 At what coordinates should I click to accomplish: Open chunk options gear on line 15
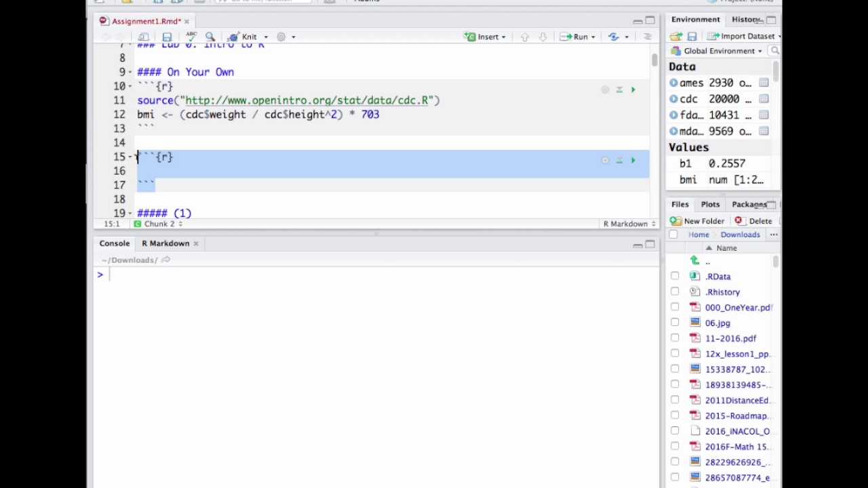[x=605, y=161]
